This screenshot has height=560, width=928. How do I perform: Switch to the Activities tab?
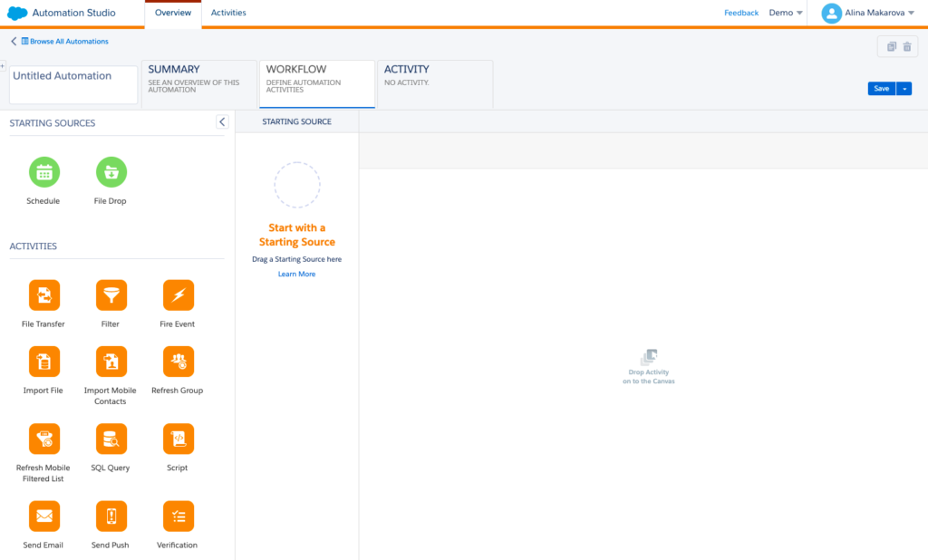click(228, 13)
